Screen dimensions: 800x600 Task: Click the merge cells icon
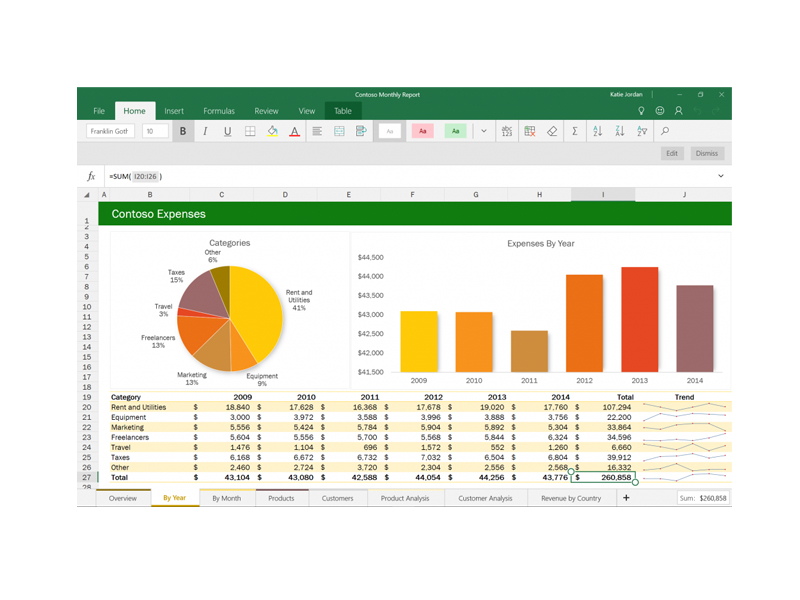[x=339, y=131]
